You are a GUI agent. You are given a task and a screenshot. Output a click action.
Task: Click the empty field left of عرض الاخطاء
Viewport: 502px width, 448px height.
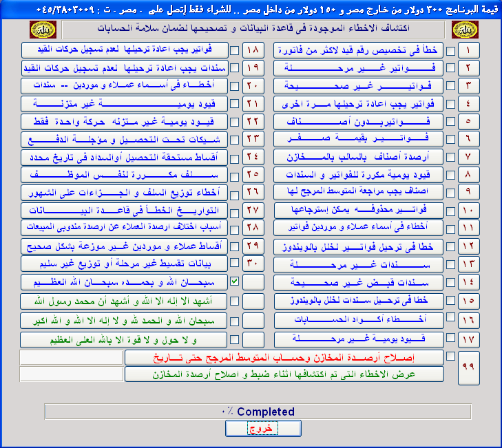pos(70,374)
